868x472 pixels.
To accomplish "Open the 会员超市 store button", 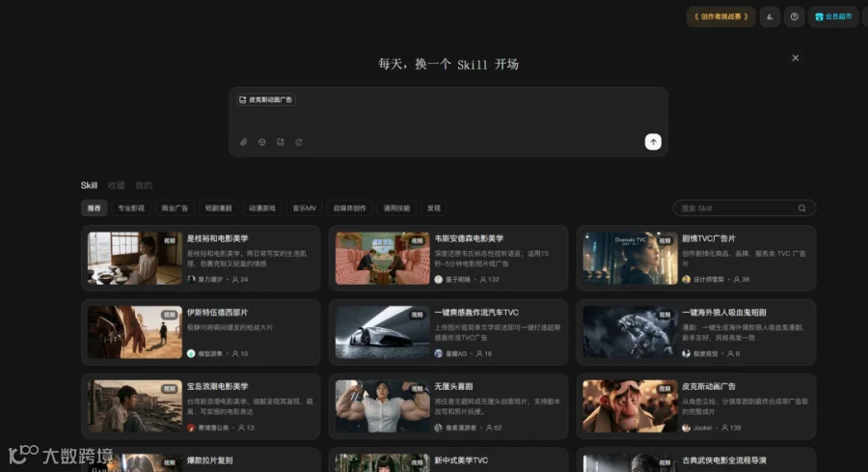I will tap(833, 16).
